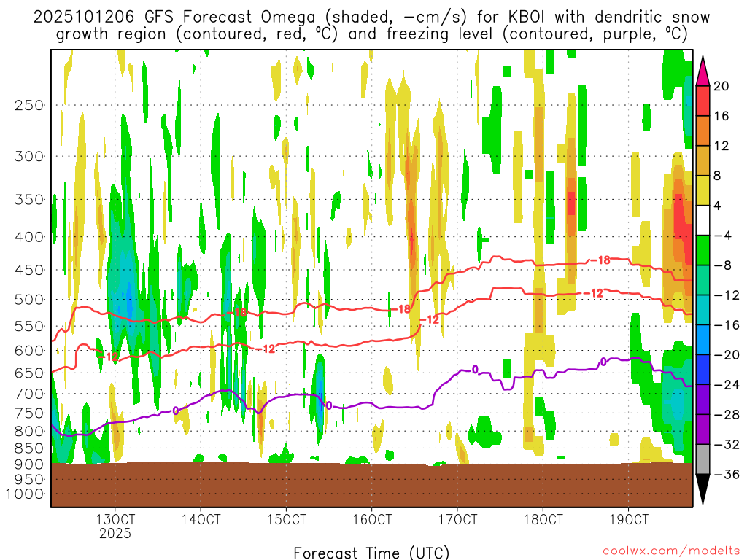
Task: Click the 250 pressure level label
Action: [x=29, y=105]
